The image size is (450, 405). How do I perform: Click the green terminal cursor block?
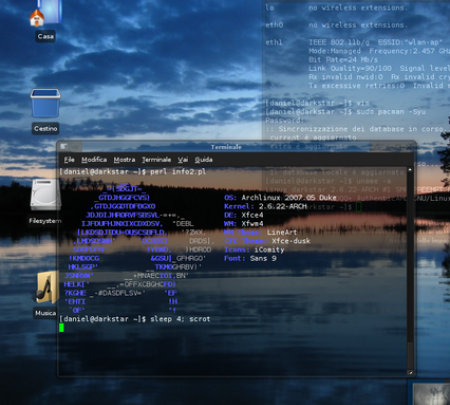pyautogui.click(x=61, y=328)
